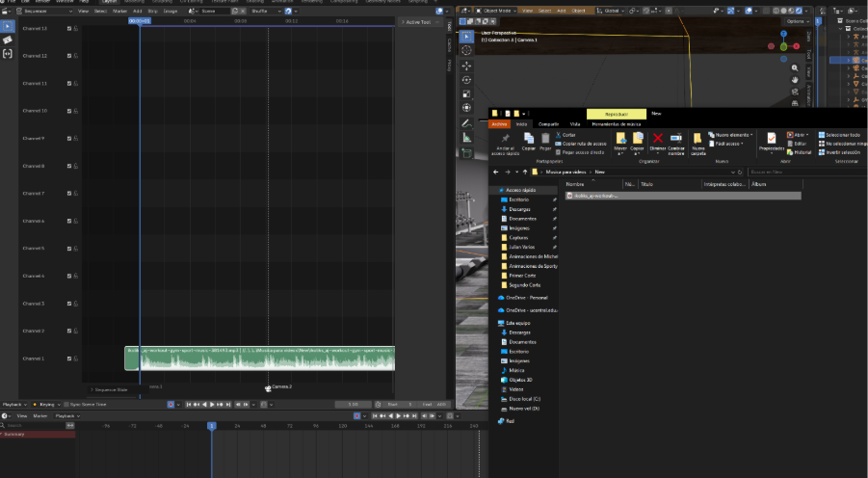This screenshot has width=868, height=478.
Task: Select the Rotate tool in the 3D viewport
Action: point(466,80)
